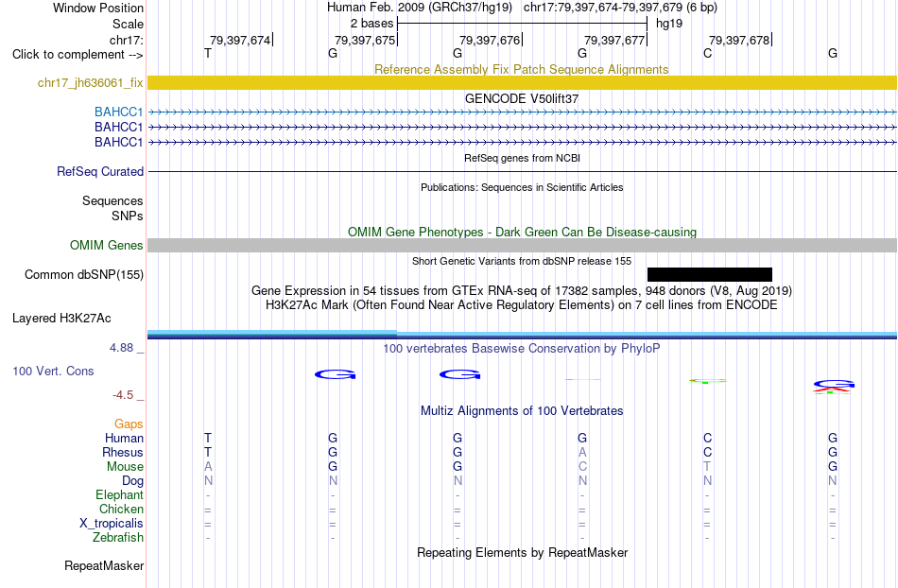Click the multicolor conservation logo at last base
This screenshot has width=898, height=588.
(x=834, y=387)
